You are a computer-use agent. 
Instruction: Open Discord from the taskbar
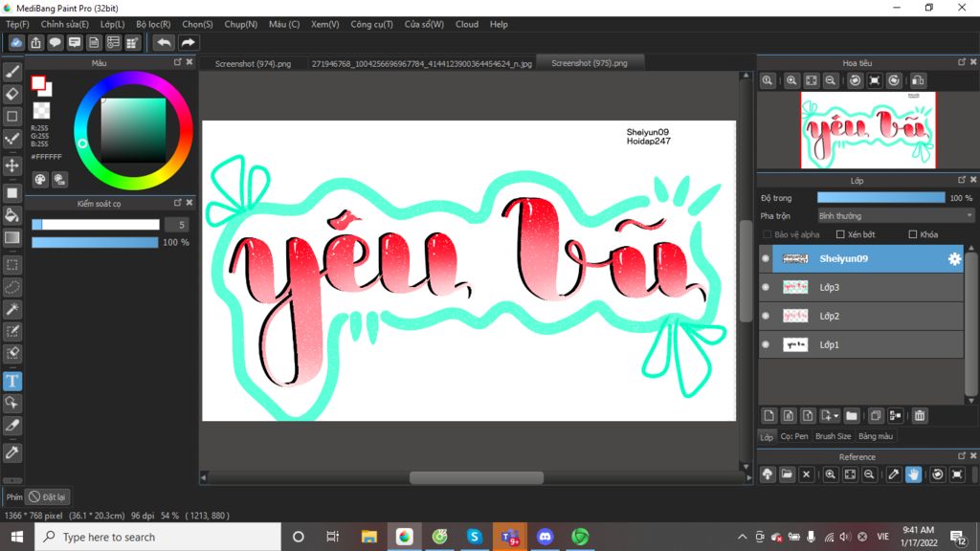(545, 537)
